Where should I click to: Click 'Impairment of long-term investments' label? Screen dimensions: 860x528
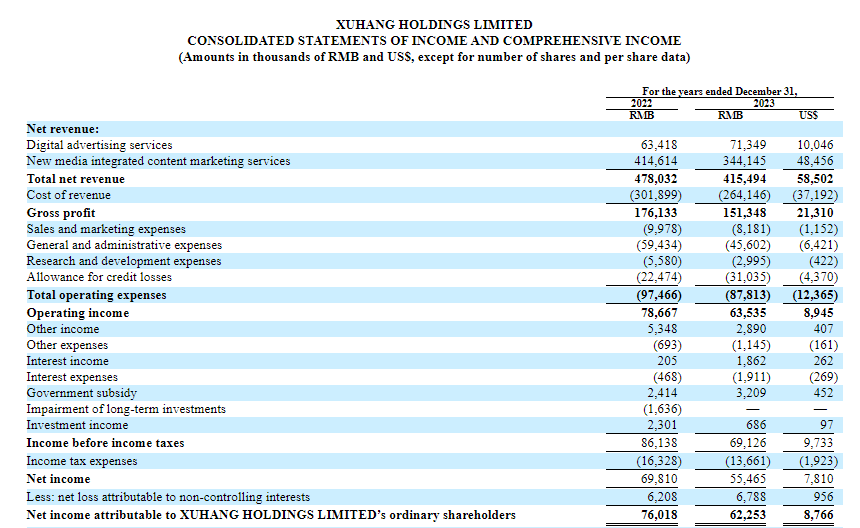126,409
